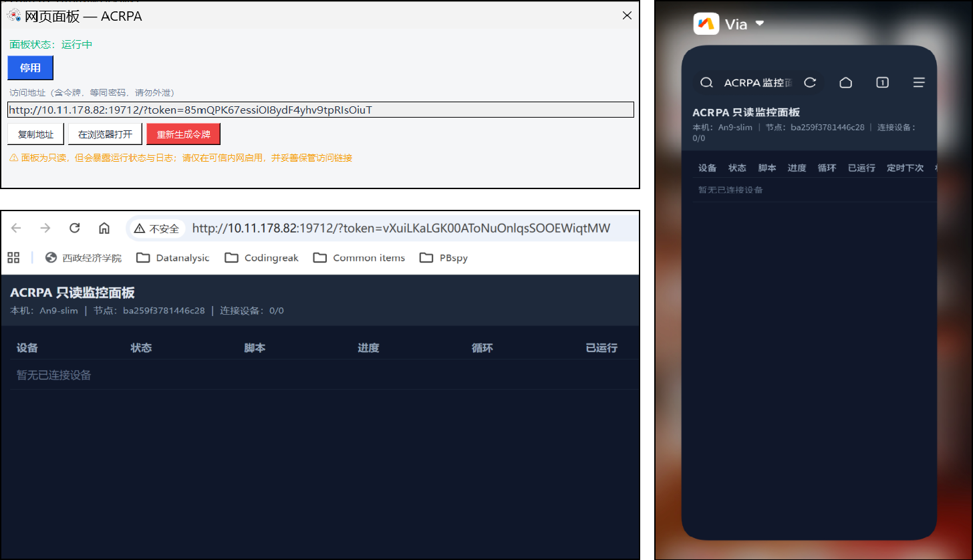Click the red 重新生成令牌 button

pyautogui.click(x=183, y=134)
